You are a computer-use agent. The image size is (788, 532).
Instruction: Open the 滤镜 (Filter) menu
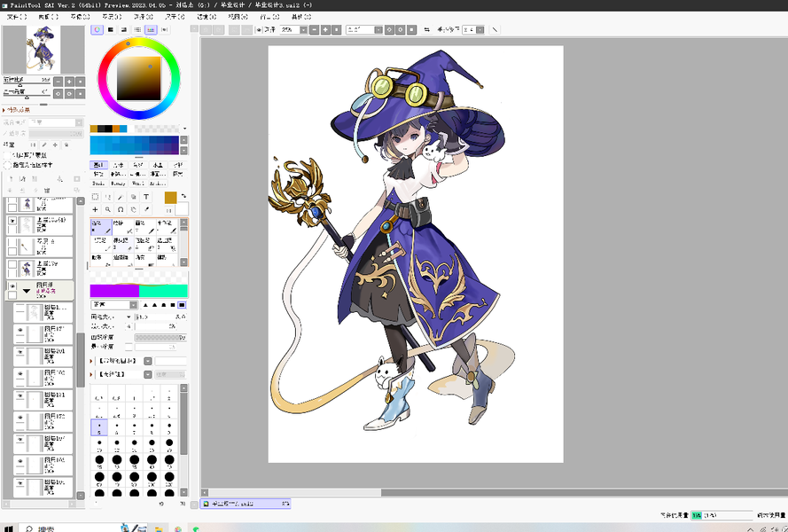click(x=207, y=17)
